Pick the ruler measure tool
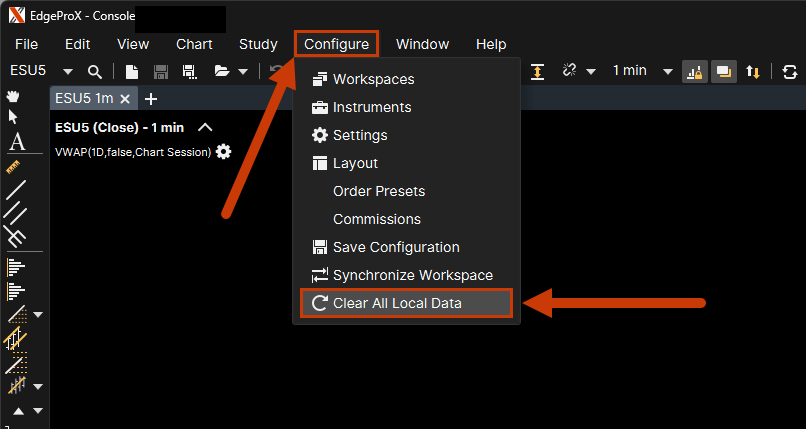The height and width of the screenshot is (429, 806). pos(15,165)
